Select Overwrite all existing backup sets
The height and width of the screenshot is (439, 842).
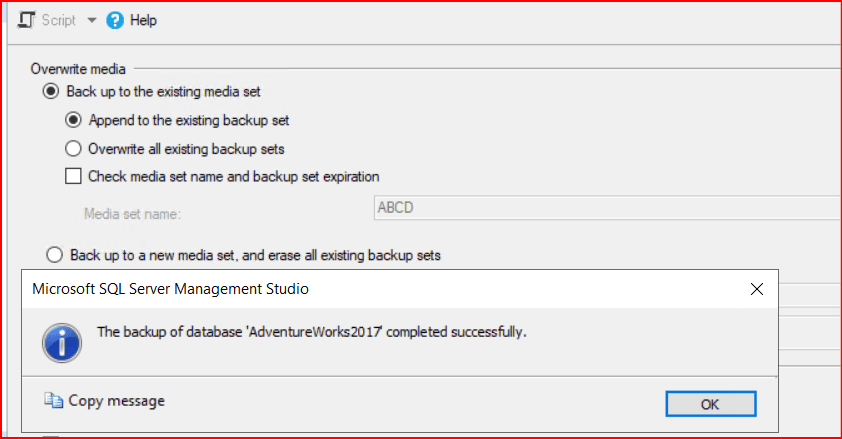(x=73, y=149)
